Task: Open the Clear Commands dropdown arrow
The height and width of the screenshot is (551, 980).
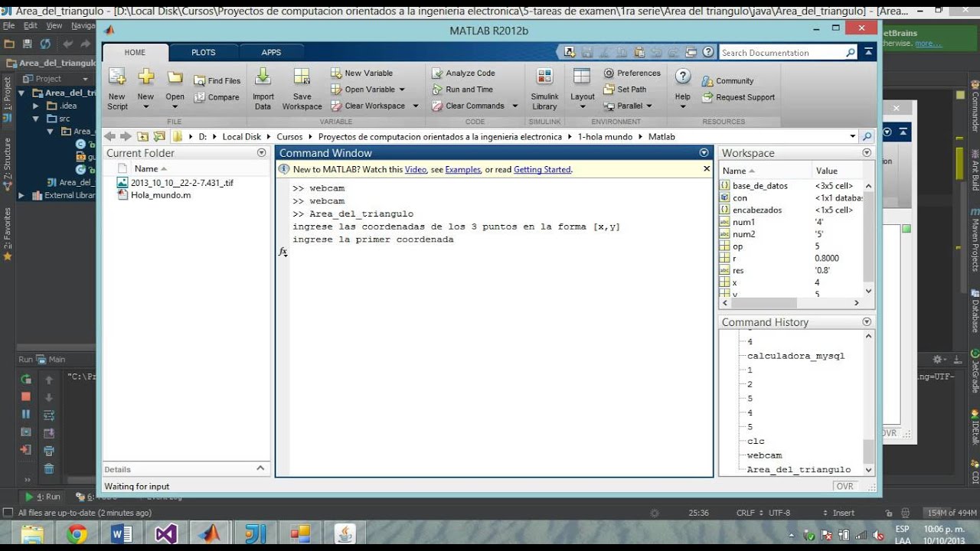Action: (514, 106)
